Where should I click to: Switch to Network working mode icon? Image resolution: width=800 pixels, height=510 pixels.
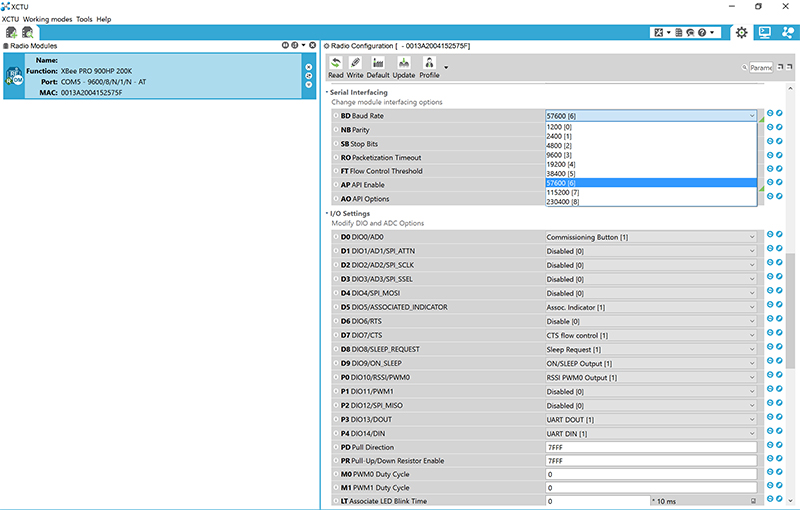point(787,33)
